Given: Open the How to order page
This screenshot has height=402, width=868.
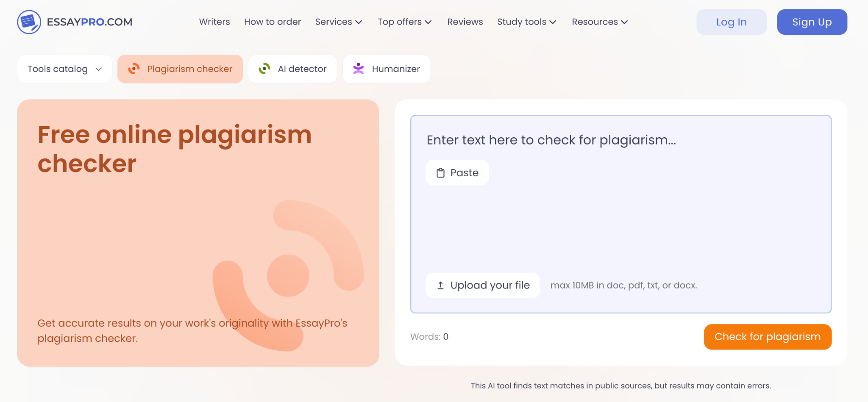Looking at the screenshot, I should tap(273, 22).
